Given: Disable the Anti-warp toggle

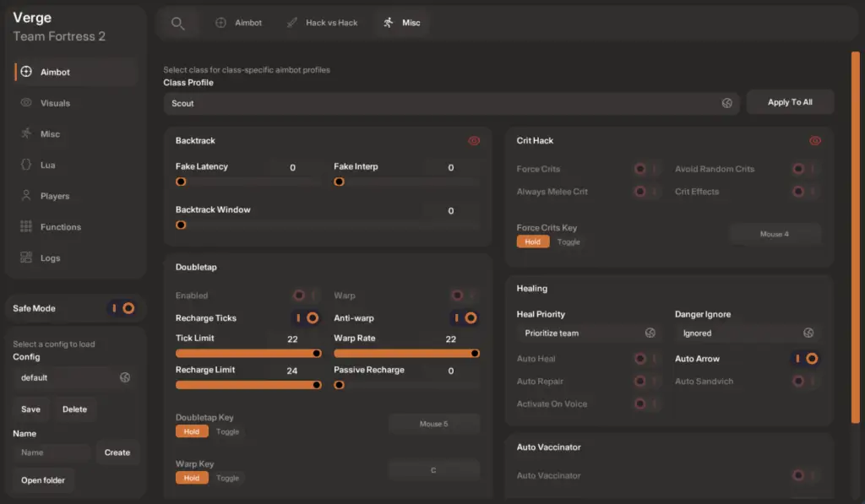Looking at the screenshot, I should click(x=465, y=317).
